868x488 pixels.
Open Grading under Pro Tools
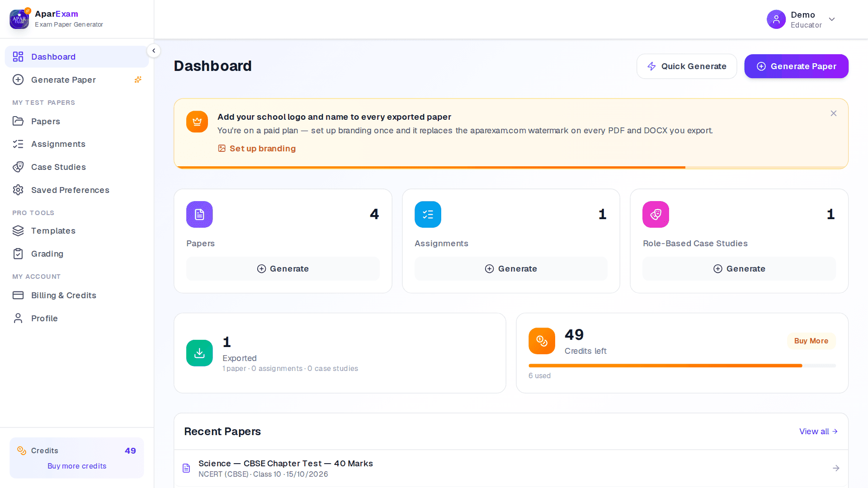pos(77,253)
